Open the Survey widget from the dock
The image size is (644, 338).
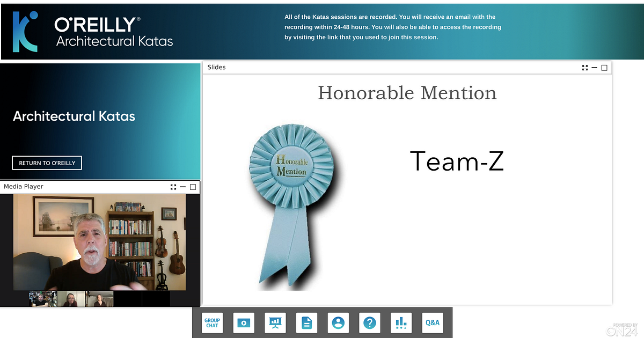401,322
